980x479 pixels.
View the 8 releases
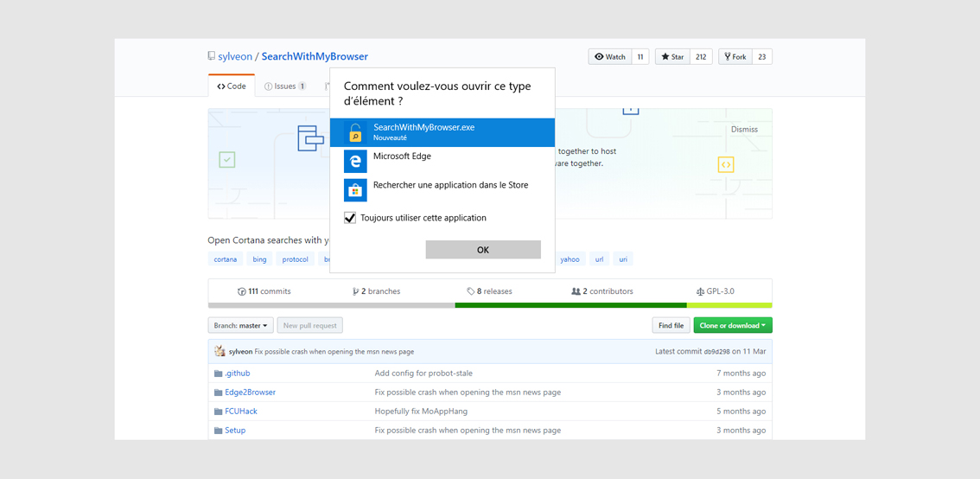point(489,291)
